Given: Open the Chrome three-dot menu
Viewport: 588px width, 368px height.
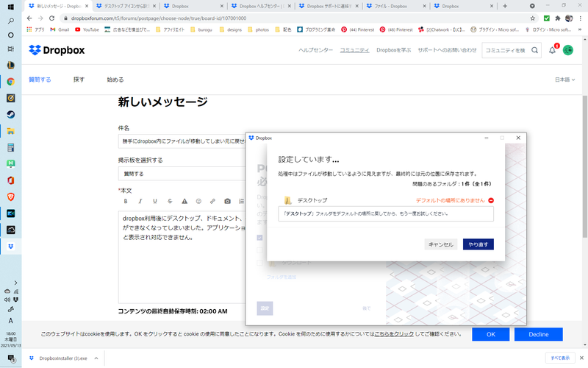Looking at the screenshot, I should (x=581, y=18).
